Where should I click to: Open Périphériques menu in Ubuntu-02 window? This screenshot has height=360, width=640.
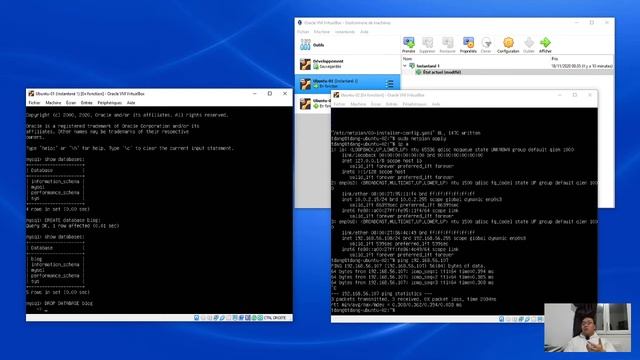click(x=414, y=104)
